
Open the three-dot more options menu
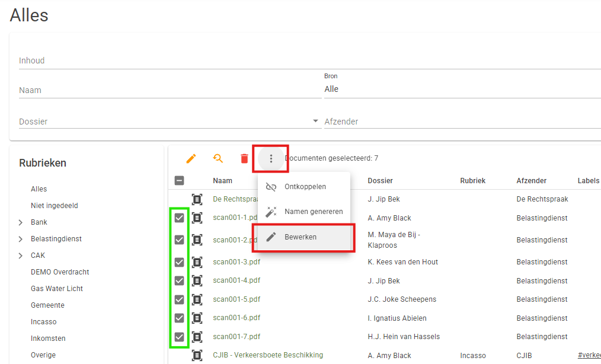click(271, 158)
